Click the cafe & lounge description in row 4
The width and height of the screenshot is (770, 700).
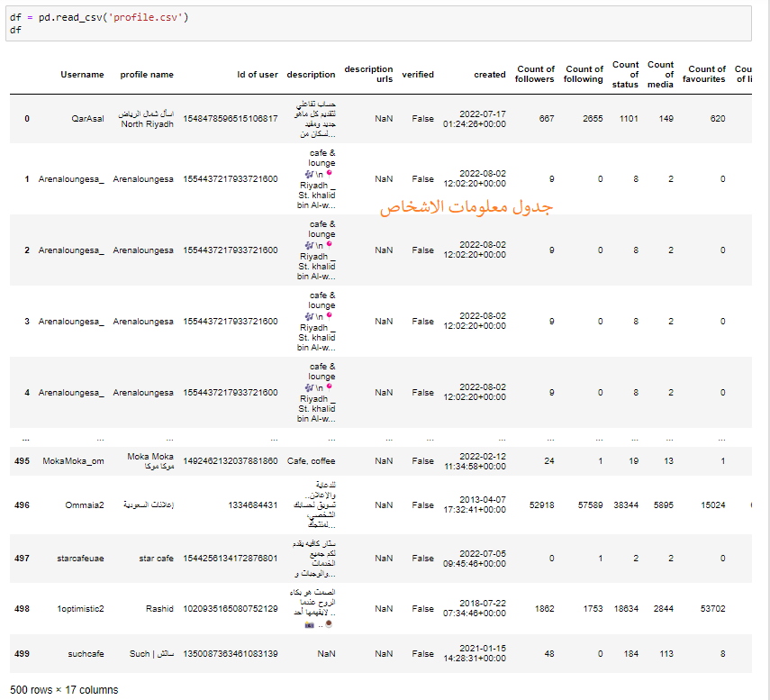point(316,393)
